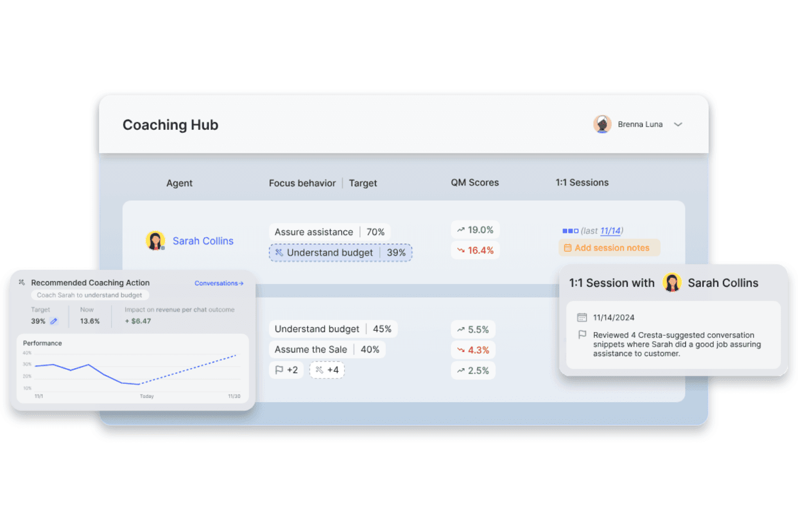
Task: Click the 11/14/2024 session date
Action: click(x=614, y=317)
